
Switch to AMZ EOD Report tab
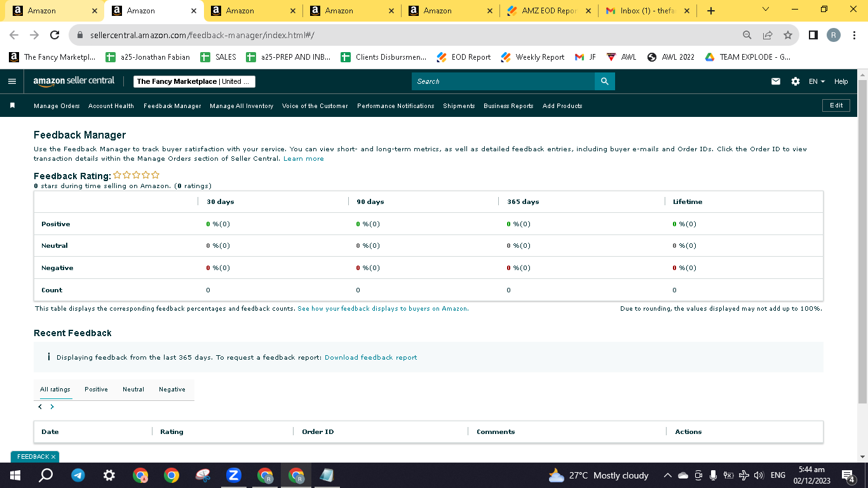coord(548,11)
